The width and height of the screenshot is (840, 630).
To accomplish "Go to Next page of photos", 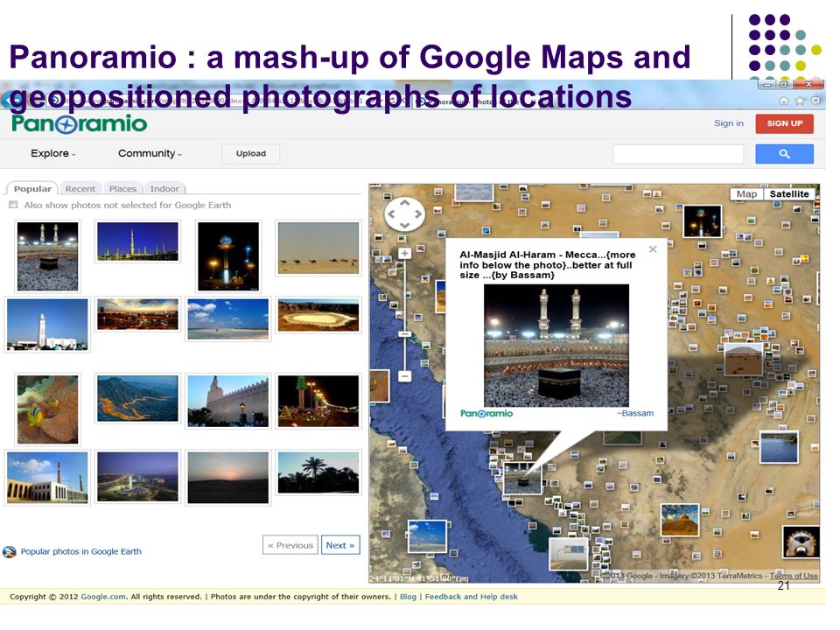I will point(340,545).
